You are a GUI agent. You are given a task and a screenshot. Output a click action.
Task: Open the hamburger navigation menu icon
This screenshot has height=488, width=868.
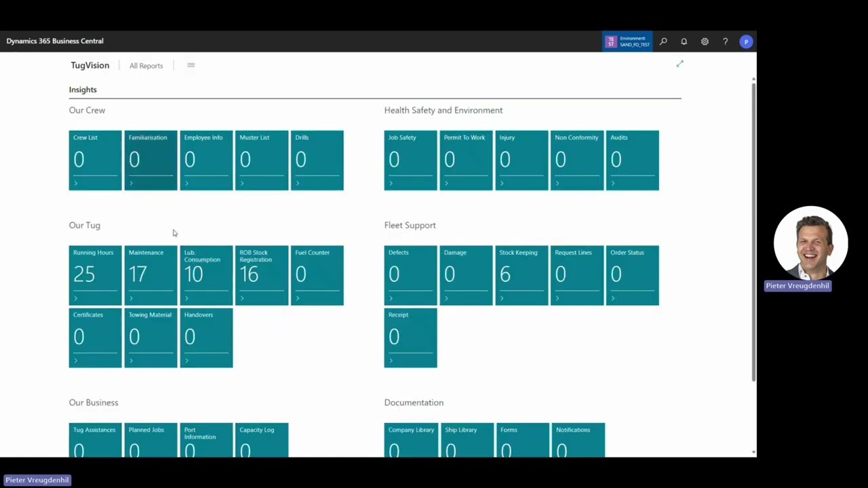coord(191,65)
